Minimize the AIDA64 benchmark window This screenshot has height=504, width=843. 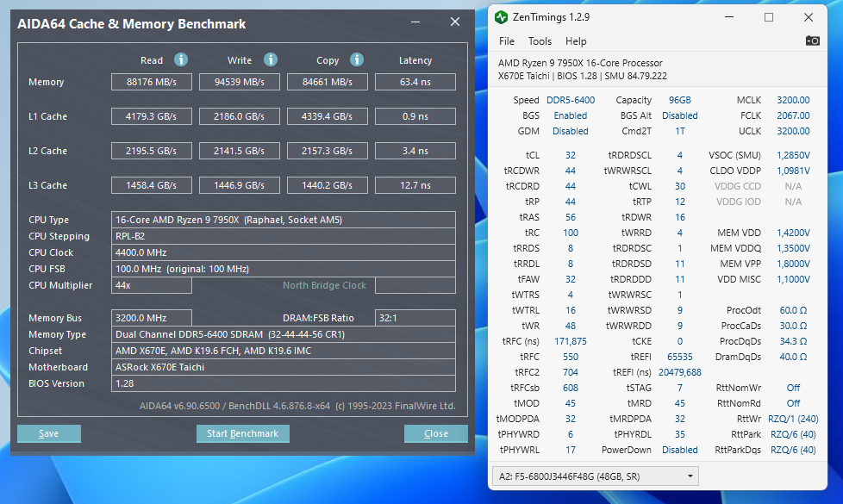coord(415,22)
